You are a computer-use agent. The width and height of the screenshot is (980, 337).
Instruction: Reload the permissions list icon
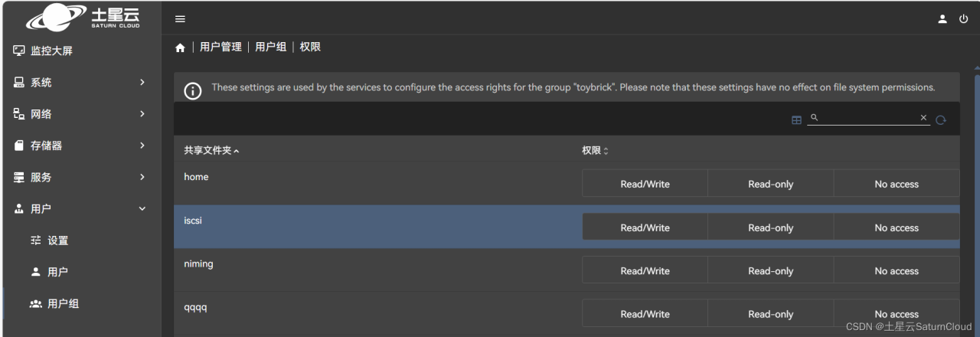[x=941, y=119]
